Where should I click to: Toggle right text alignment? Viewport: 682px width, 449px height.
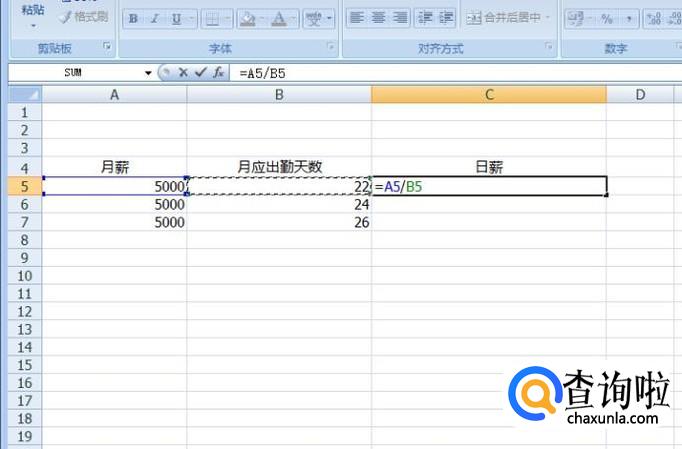pyautogui.click(x=400, y=18)
